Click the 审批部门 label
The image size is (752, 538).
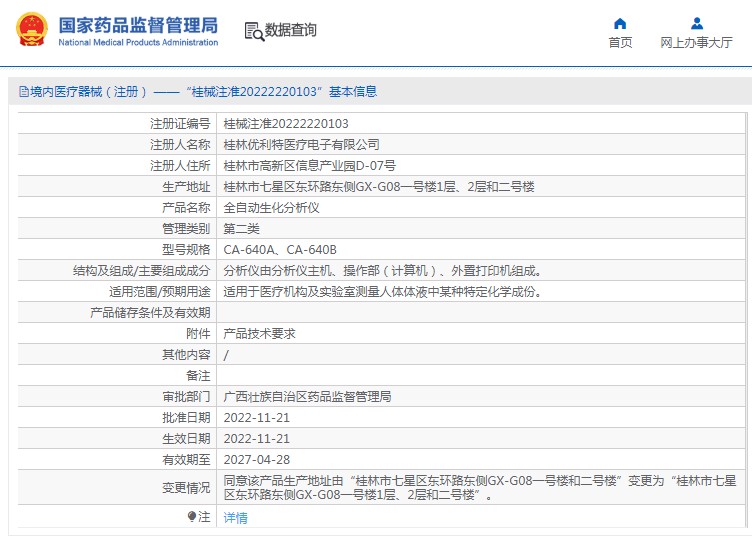tap(186, 397)
